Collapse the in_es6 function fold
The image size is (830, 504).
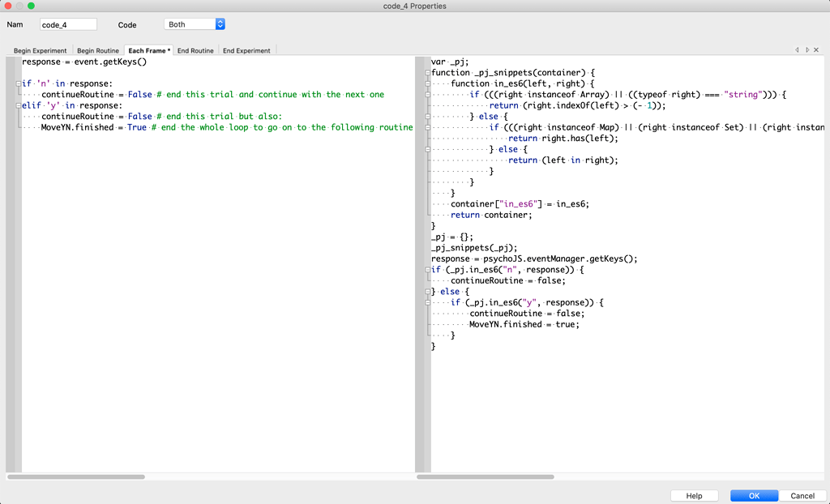[x=429, y=83]
